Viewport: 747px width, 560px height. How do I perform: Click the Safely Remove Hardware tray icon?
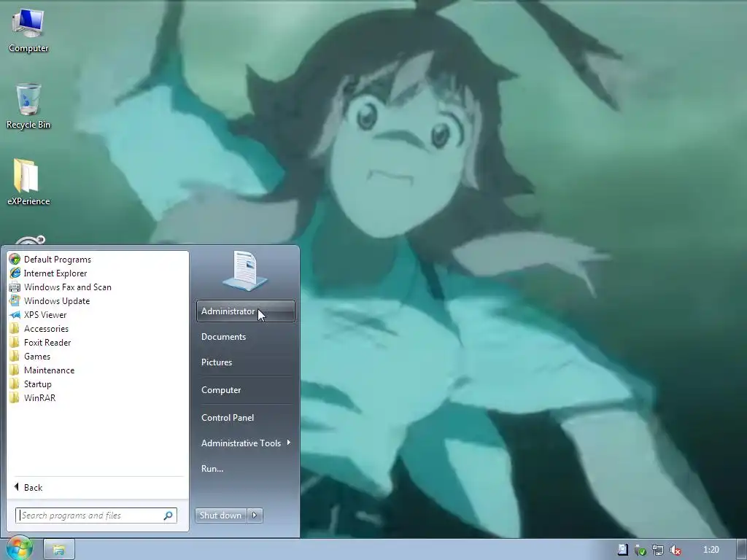click(640, 550)
